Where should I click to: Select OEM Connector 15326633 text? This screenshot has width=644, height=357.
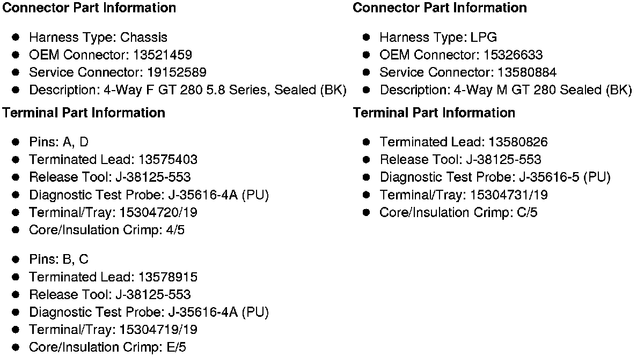461,55
